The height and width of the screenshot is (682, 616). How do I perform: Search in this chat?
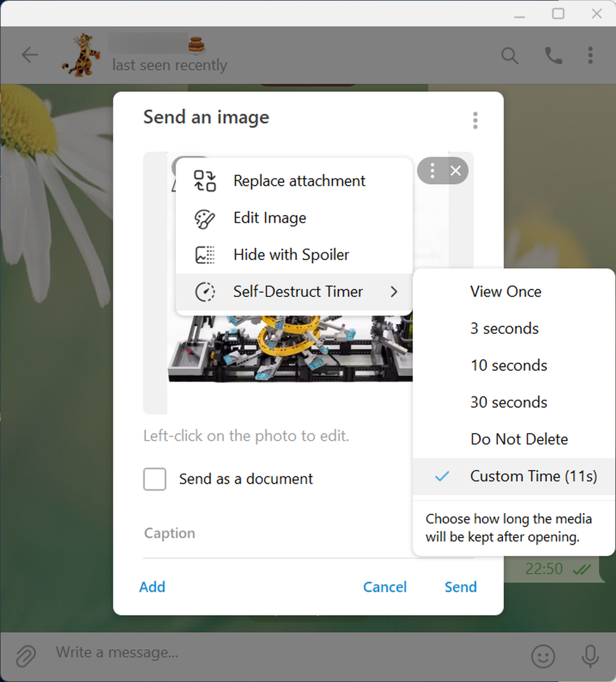click(509, 55)
